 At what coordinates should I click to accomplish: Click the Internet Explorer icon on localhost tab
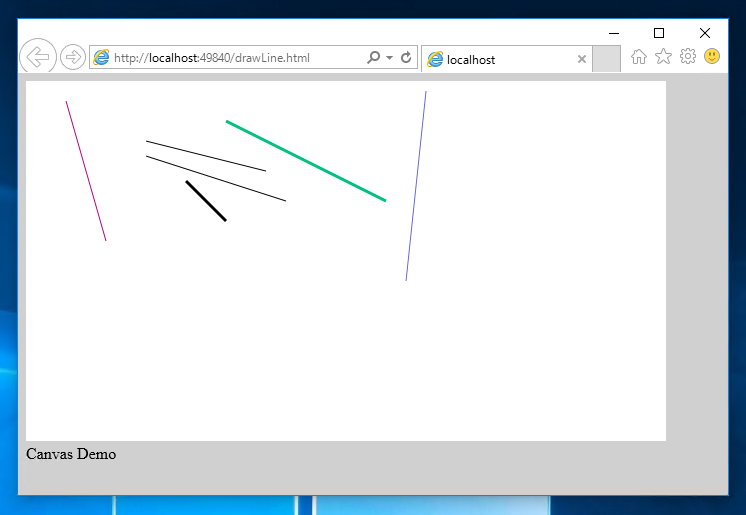click(435, 59)
